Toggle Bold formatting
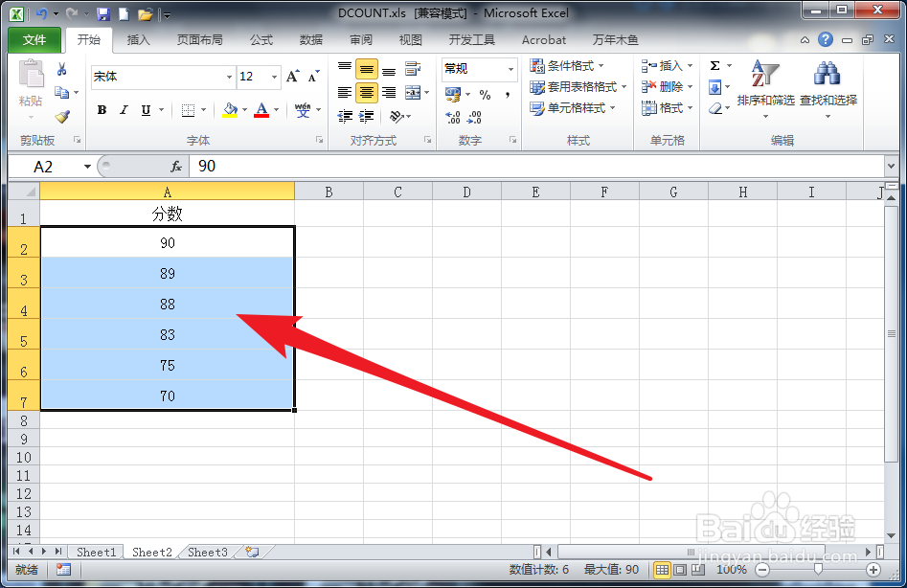Viewport: 907px width, 588px height. (102, 110)
